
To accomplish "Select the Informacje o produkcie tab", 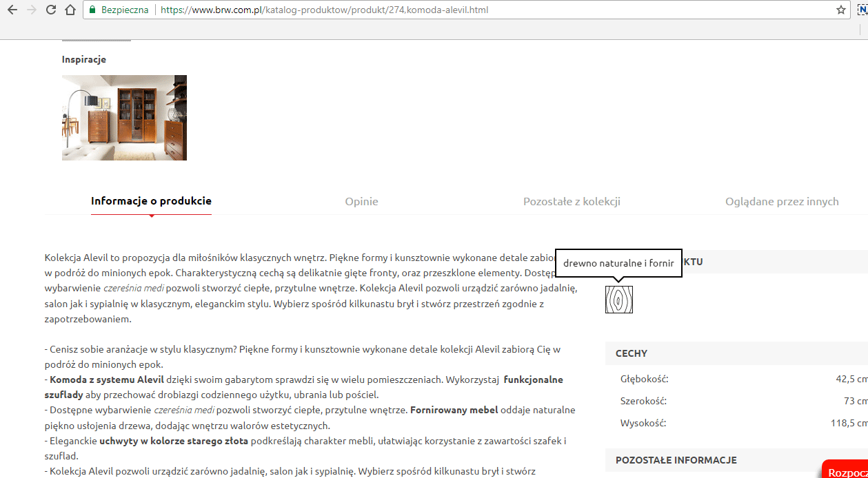I will pos(151,201).
